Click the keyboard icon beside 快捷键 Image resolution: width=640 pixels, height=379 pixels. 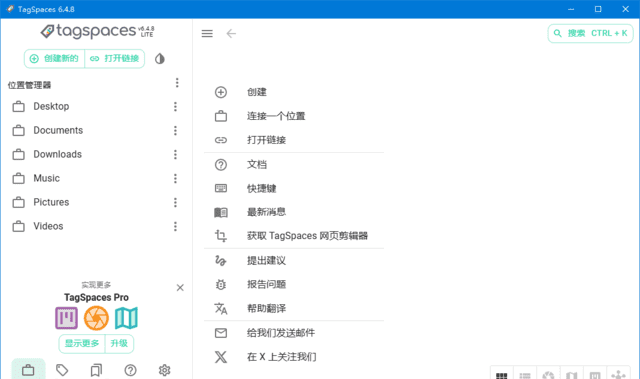pos(221,188)
